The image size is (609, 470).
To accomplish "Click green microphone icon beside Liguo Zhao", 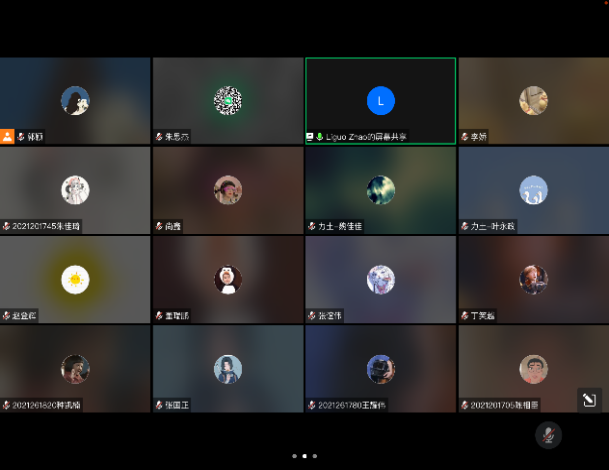I will point(320,136).
